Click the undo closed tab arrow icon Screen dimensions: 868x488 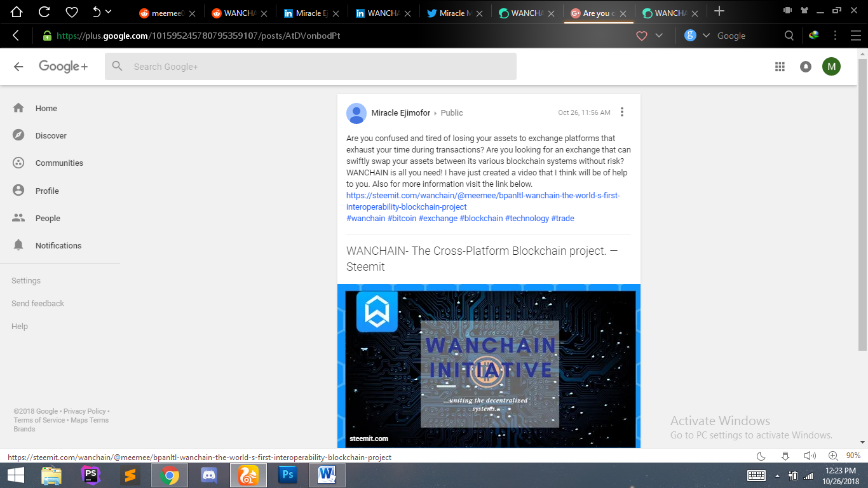[97, 11]
